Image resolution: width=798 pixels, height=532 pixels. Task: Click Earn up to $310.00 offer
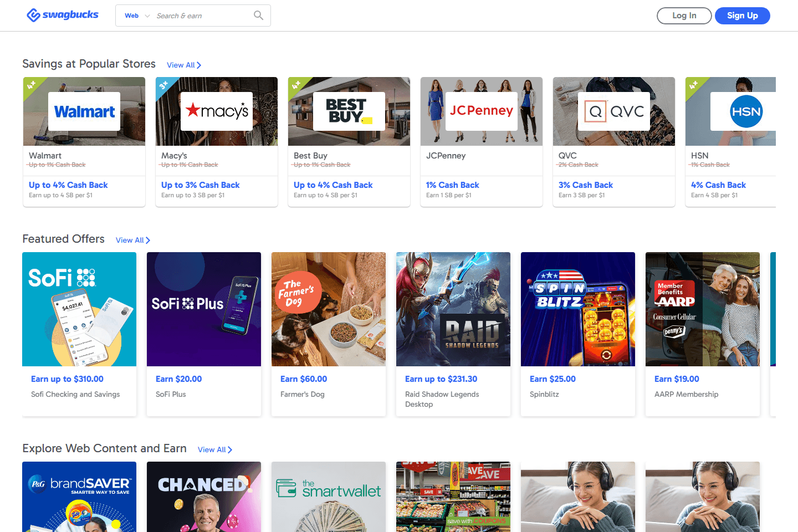click(67, 379)
